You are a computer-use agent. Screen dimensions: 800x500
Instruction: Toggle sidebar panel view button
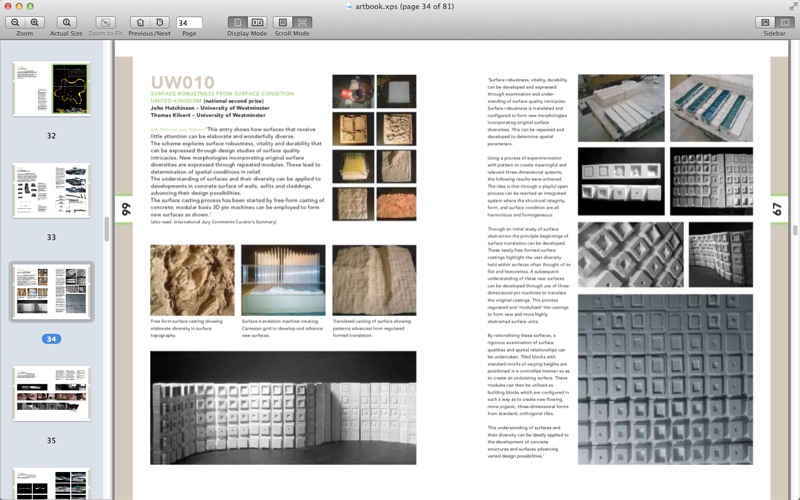[x=784, y=22]
